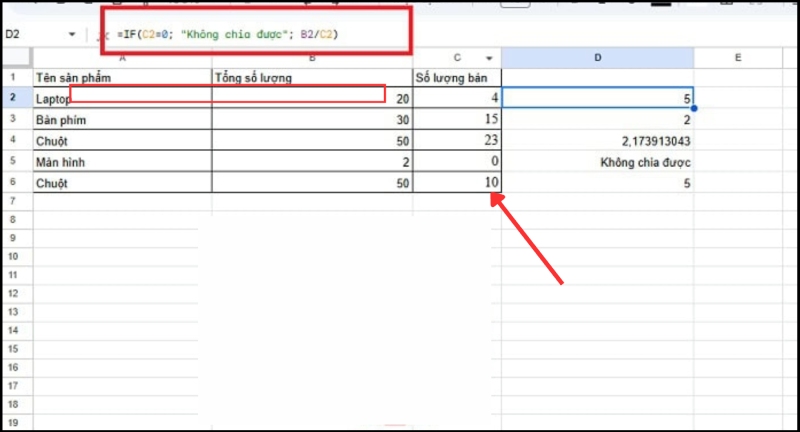Select the "Số lượng bán" header cell
Viewport: 800px width, 432px height.
456,77
